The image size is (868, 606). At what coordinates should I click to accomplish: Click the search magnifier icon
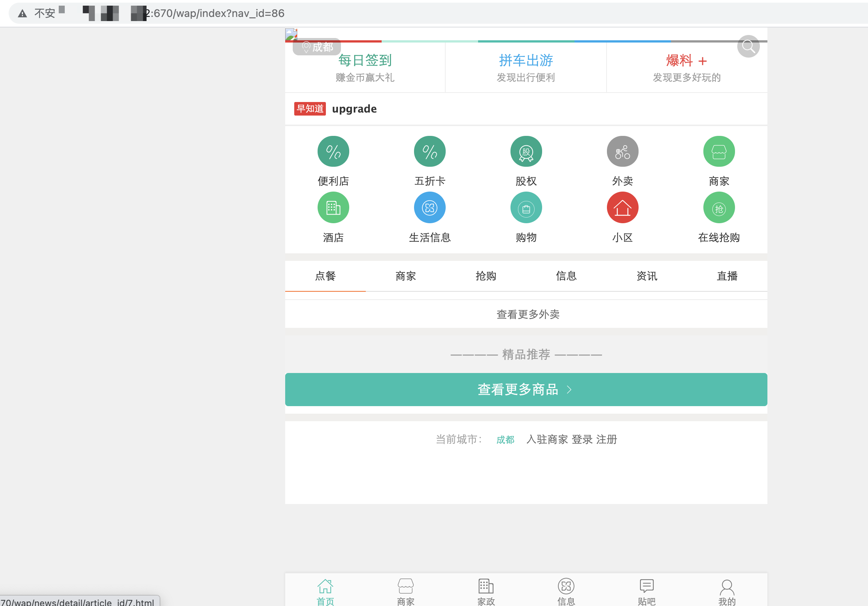click(748, 46)
